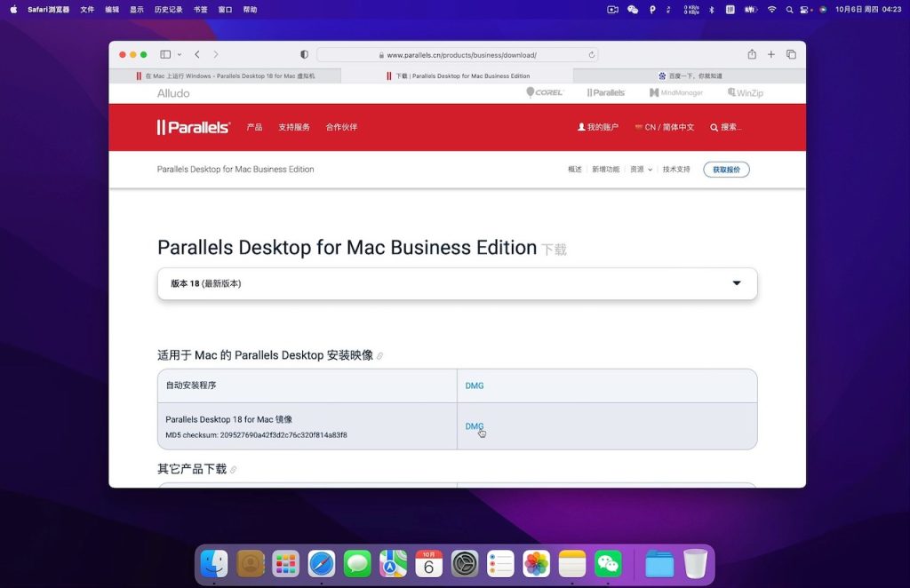Open WeChat from the Dock
910x588 pixels.
tap(608, 563)
